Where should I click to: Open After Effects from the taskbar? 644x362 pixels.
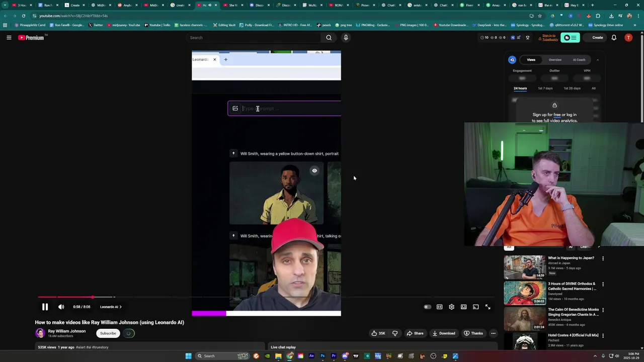click(x=311, y=356)
